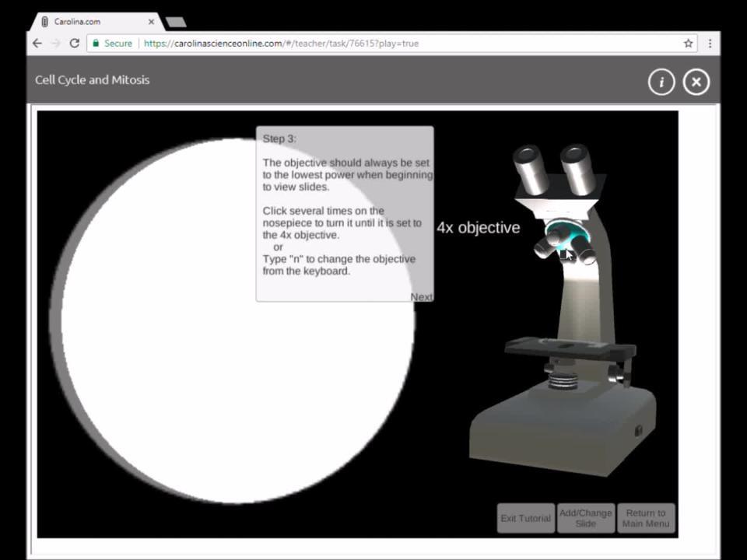Click the 'Cell Cycle and Mitosis' title
The height and width of the screenshot is (560, 747).
[x=92, y=80]
